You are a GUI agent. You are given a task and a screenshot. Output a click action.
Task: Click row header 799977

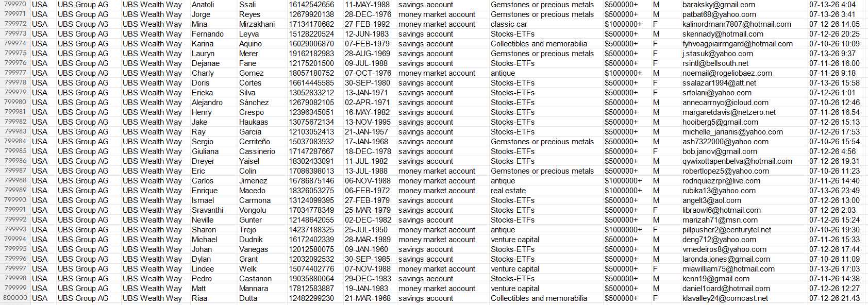tap(15, 73)
